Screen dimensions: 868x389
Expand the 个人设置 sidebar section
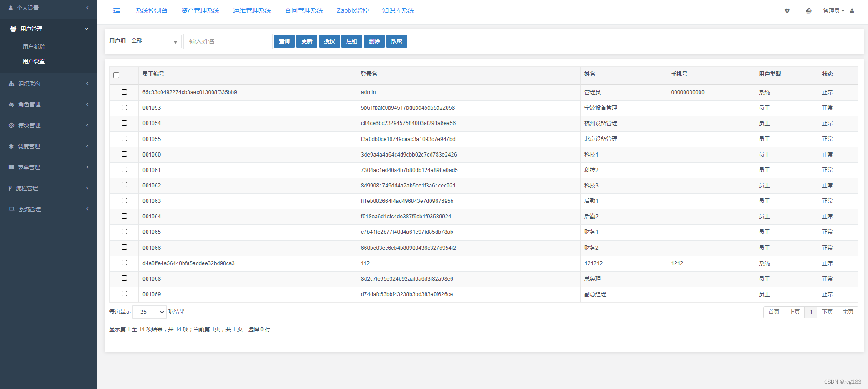[49, 8]
